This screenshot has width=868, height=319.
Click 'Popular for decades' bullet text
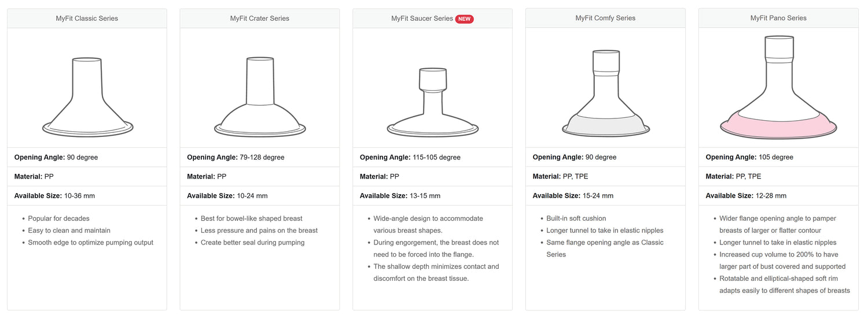(x=59, y=218)
